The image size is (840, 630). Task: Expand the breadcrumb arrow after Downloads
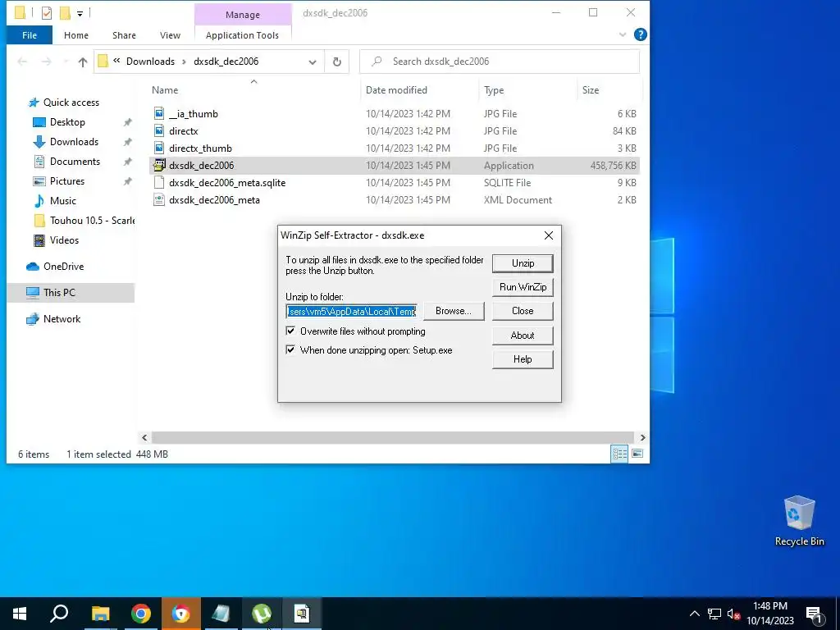pos(184,62)
